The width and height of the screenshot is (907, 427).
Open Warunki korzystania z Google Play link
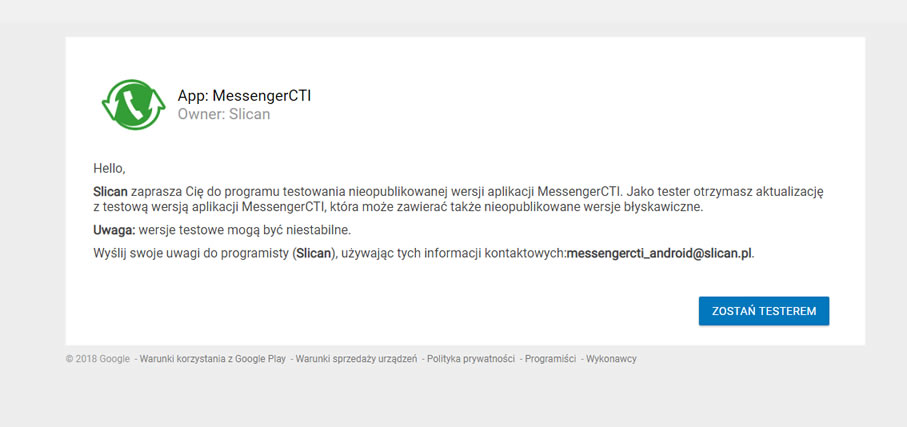tap(212, 359)
